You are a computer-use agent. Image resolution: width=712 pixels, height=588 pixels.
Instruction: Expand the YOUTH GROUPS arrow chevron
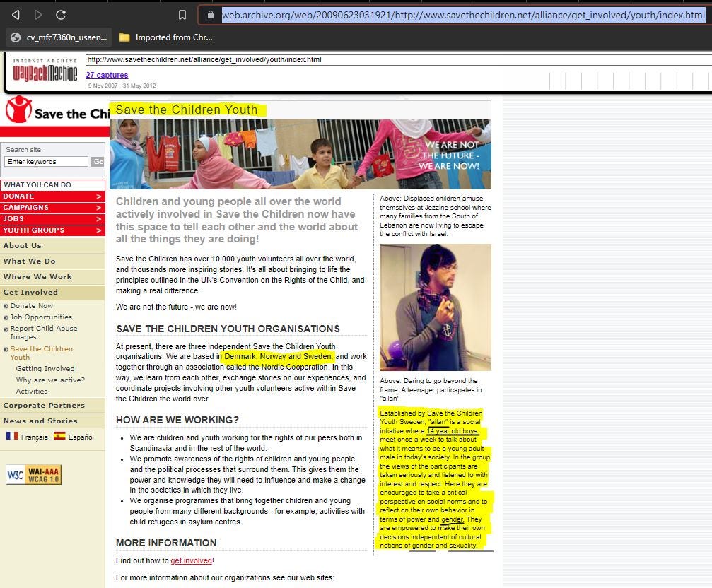point(98,230)
